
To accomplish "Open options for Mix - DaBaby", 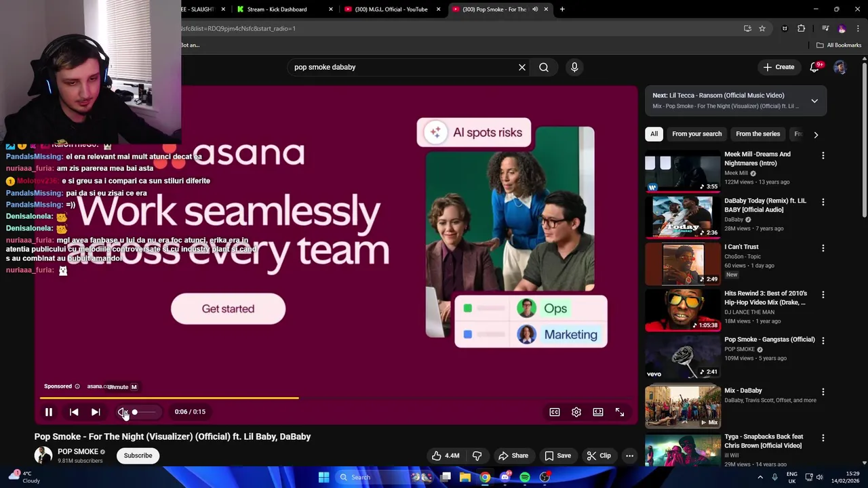I will coord(823,392).
